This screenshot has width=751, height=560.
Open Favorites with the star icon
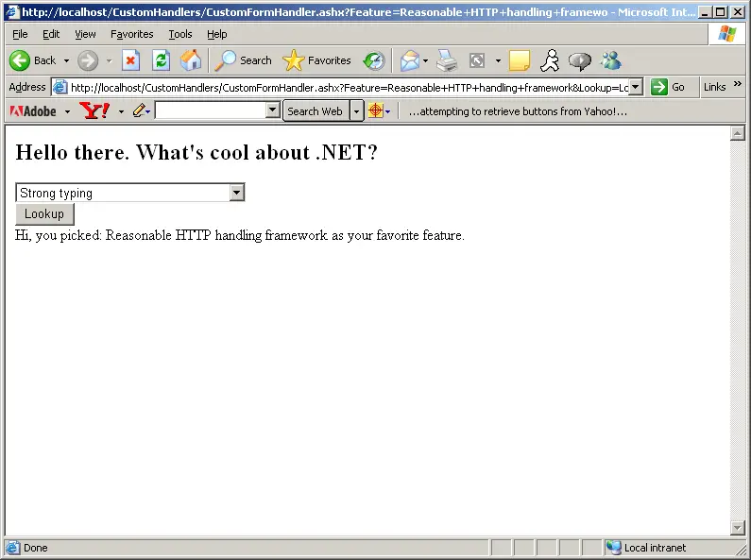[x=316, y=60]
